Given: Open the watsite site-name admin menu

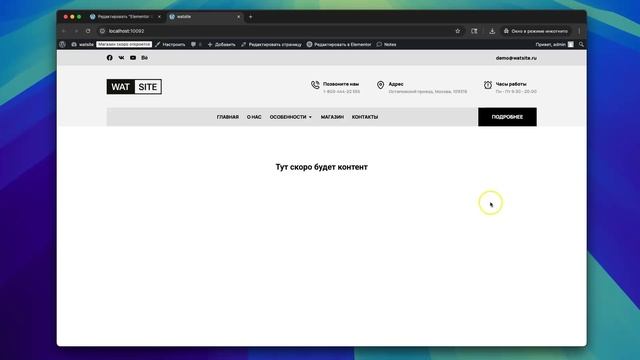Looking at the screenshot, I should (82, 44).
